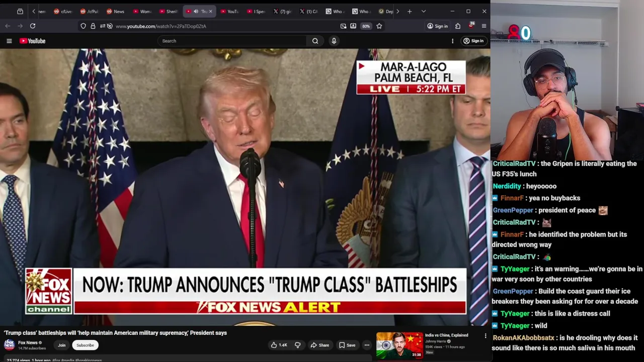Select Nerdidity's heyooooo chat message
Image resolution: width=644 pixels, height=362 pixels.
524,186
